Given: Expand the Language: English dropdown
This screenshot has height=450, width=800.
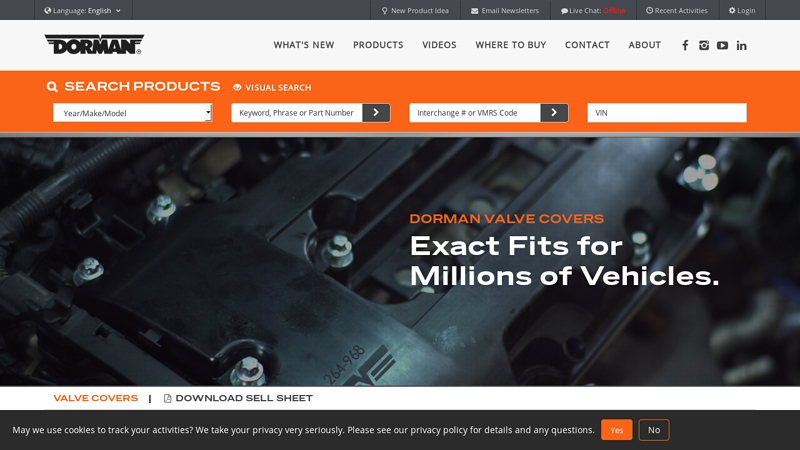Looking at the screenshot, I should coord(83,10).
